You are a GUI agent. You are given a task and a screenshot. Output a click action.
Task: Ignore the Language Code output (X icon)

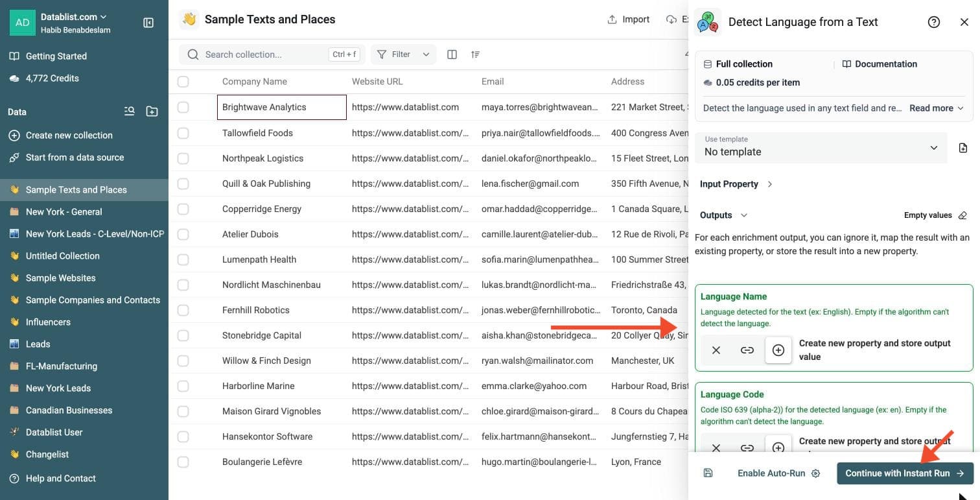coord(716,447)
